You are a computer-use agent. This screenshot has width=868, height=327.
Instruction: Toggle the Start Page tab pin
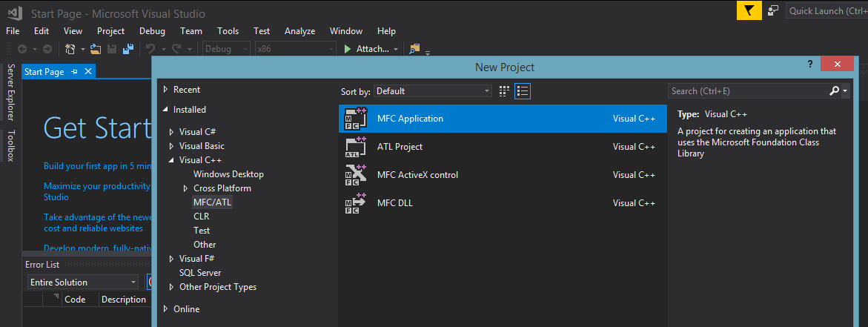pos(75,72)
